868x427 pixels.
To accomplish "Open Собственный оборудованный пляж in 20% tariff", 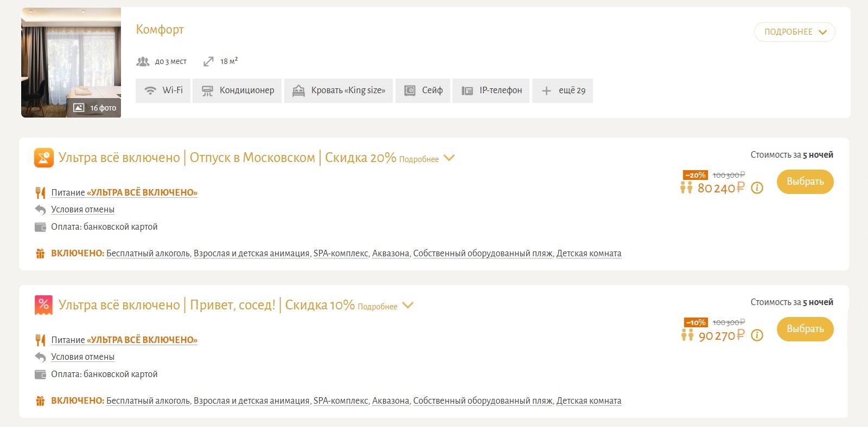I will (x=483, y=254).
